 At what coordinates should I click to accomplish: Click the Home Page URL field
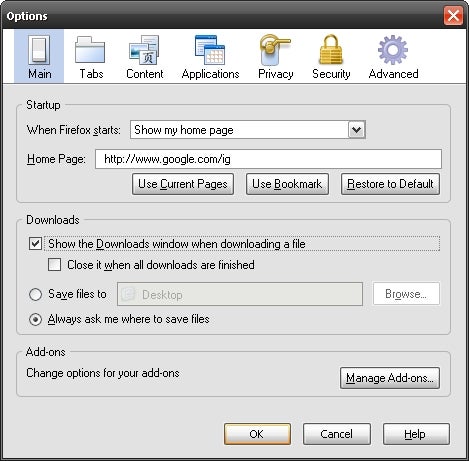tap(268, 159)
